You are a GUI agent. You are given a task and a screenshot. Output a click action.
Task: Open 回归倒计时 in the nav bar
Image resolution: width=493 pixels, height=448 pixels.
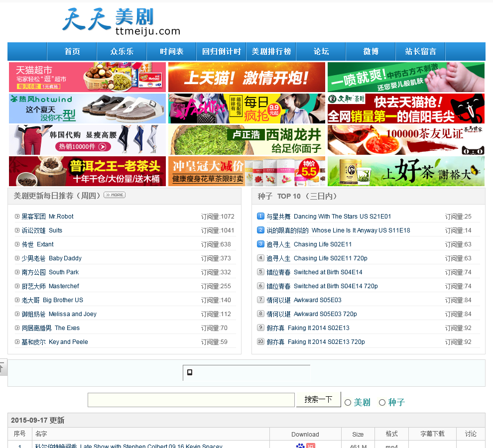[221, 52]
